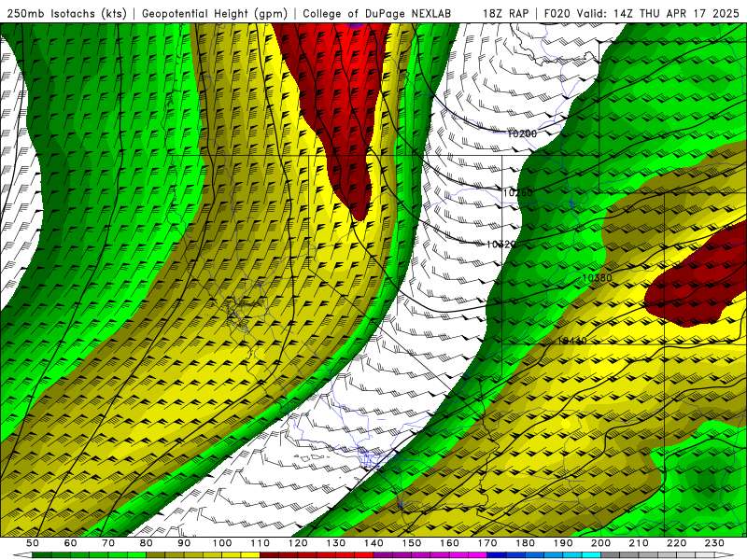
Task: Click the 110 value on the color scale
Action: tap(261, 543)
